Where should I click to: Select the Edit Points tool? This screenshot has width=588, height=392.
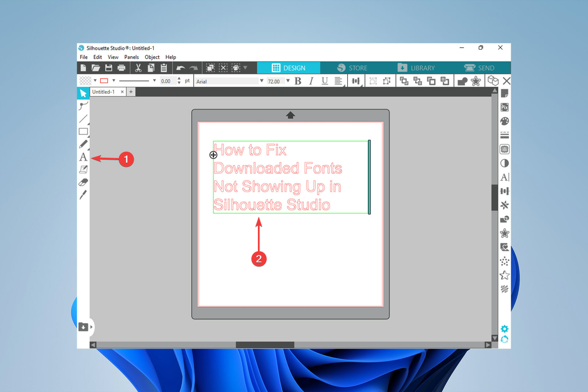(x=83, y=106)
